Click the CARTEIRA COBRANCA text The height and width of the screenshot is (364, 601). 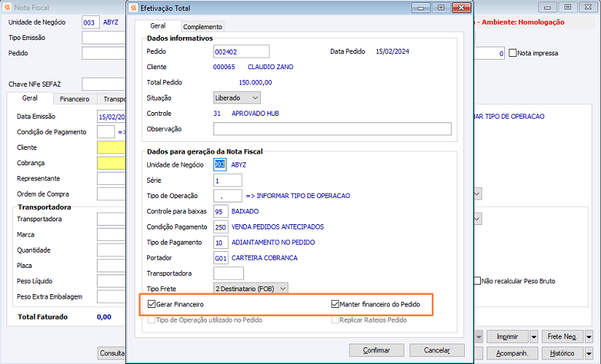point(264,258)
